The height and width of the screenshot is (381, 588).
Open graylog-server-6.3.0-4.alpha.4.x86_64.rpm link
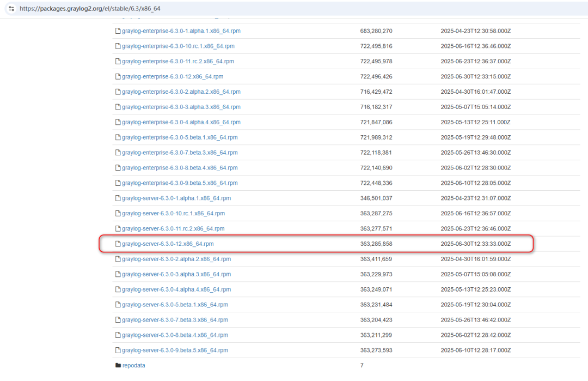click(x=176, y=289)
